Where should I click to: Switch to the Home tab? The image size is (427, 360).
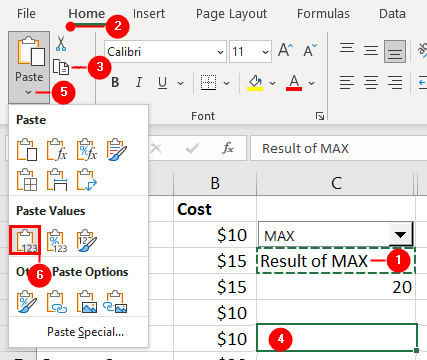(x=87, y=14)
